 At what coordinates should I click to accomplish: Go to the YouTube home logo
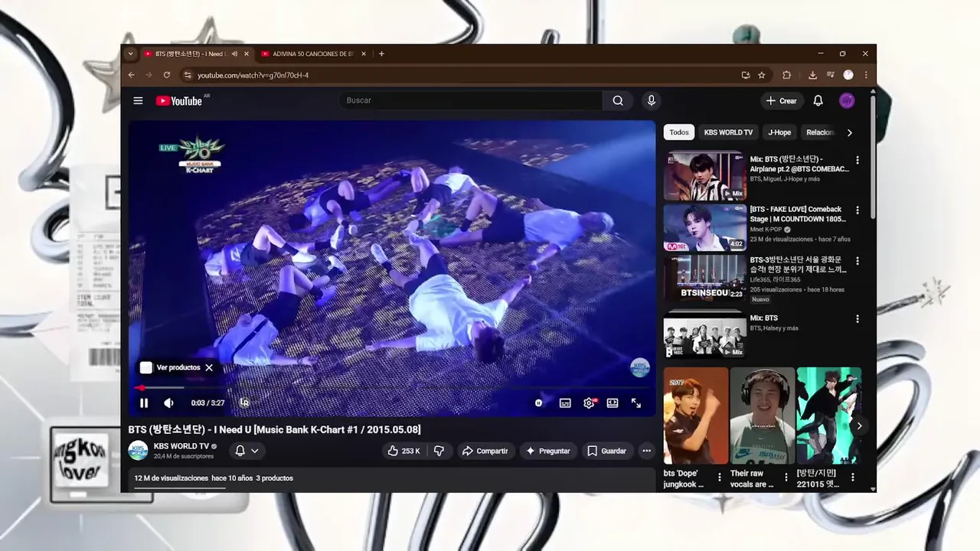pyautogui.click(x=179, y=101)
